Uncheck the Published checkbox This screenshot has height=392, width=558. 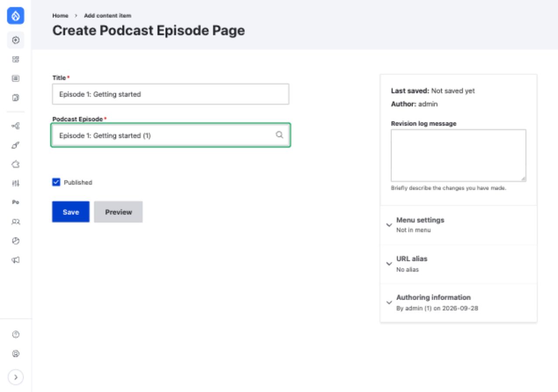coord(56,182)
